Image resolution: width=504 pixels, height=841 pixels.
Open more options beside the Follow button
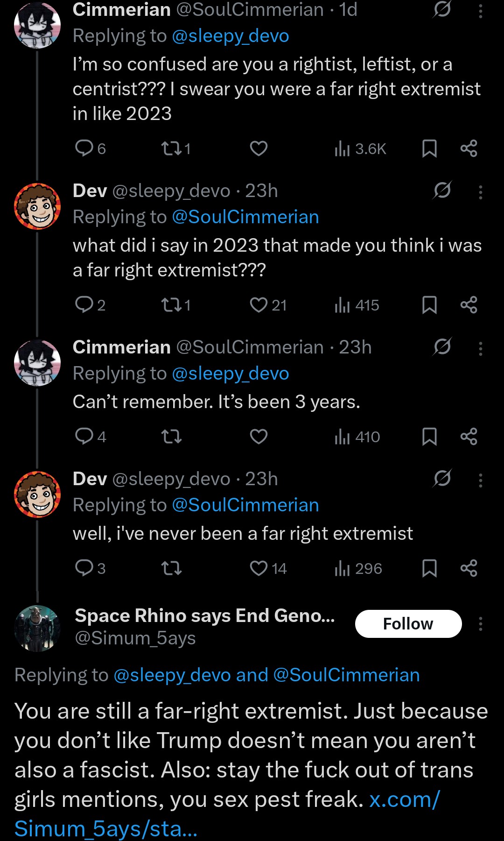(480, 624)
